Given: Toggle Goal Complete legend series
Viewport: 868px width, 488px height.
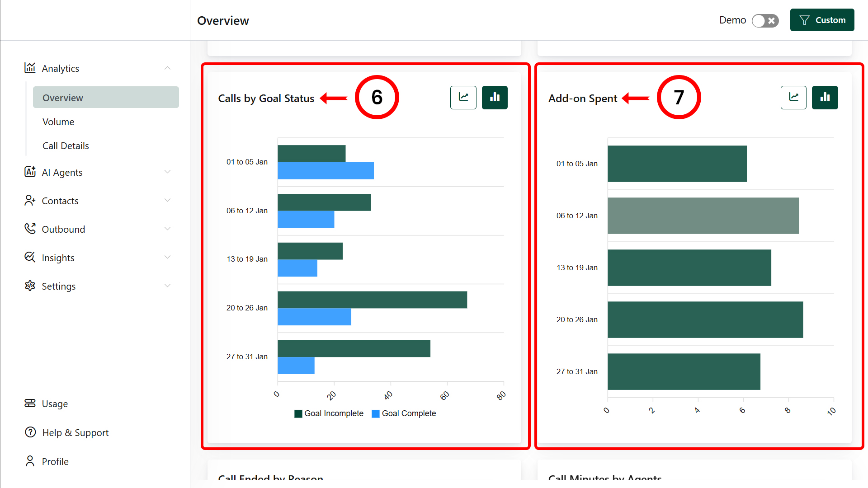Looking at the screenshot, I should [x=404, y=413].
